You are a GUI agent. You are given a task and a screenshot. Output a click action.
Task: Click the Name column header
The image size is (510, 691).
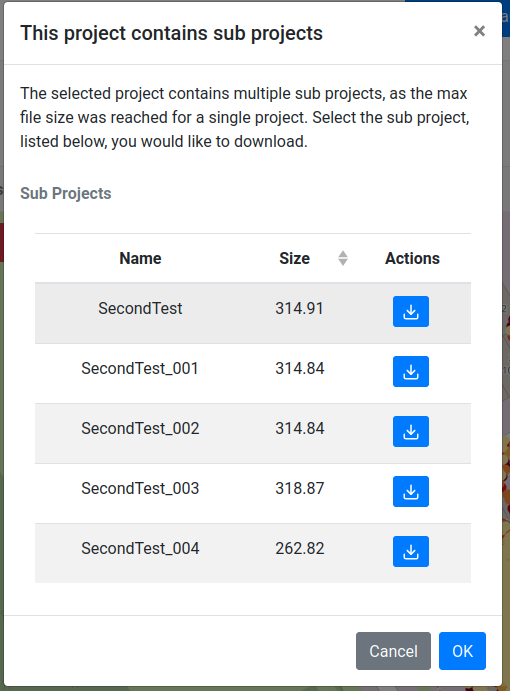pos(140,258)
